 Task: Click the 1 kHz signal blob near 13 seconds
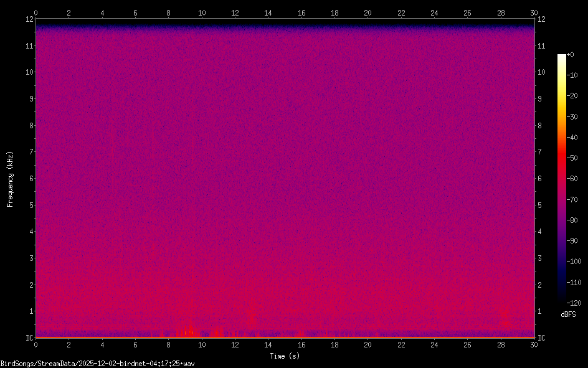[x=252, y=314]
